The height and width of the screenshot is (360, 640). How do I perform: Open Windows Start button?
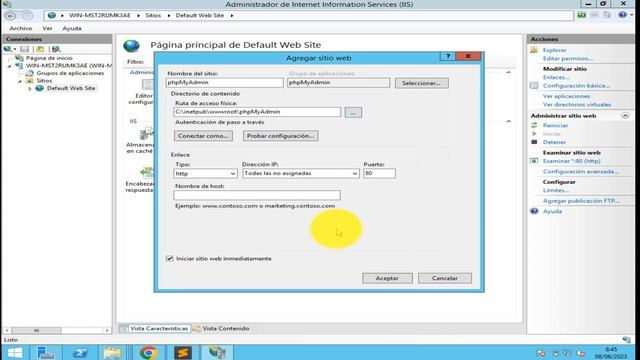tap(14, 353)
